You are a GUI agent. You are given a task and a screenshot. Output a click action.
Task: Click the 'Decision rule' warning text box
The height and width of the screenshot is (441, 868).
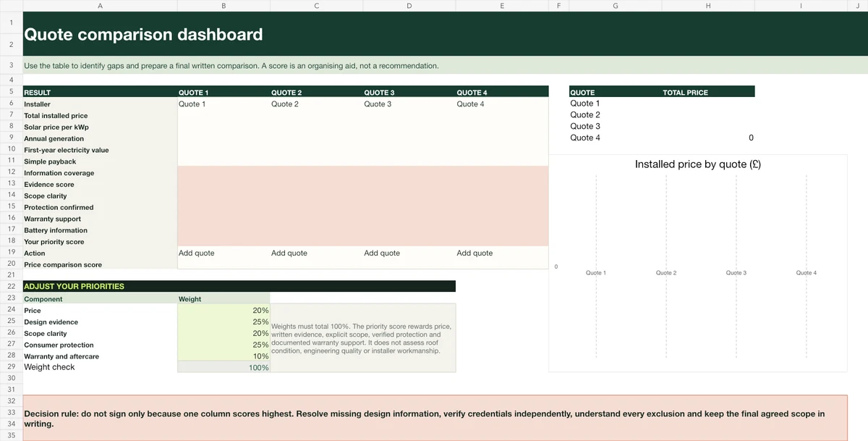(435, 418)
